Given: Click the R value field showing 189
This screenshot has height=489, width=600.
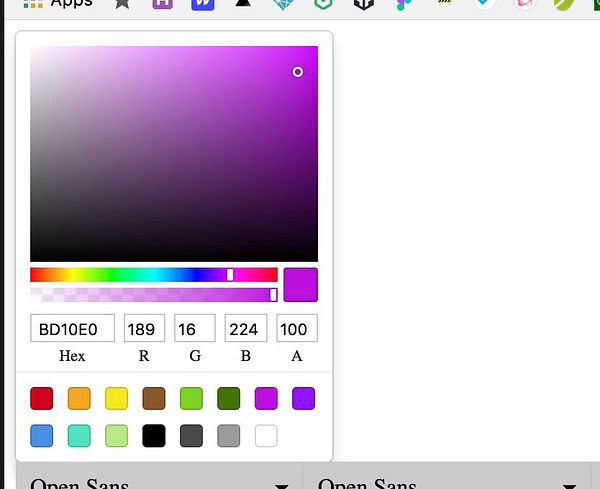Looking at the screenshot, I should [144, 328].
